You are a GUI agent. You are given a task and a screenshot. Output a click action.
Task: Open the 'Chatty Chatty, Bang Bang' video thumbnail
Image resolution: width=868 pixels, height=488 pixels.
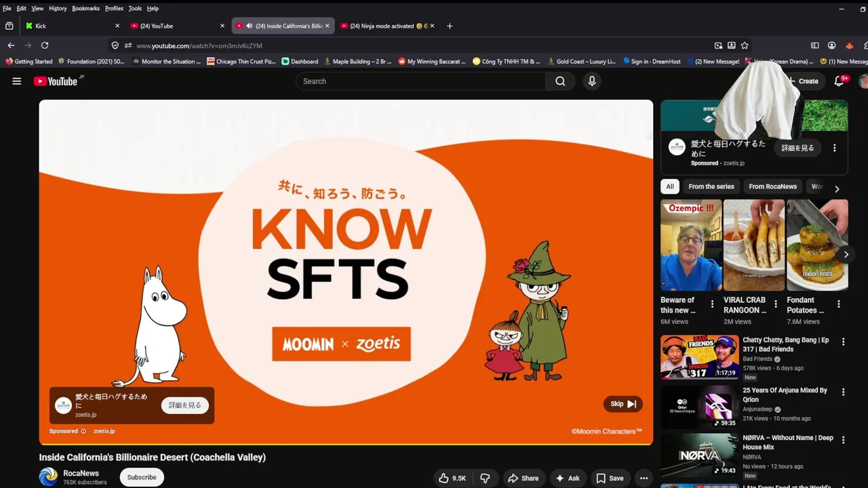pyautogui.click(x=700, y=357)
